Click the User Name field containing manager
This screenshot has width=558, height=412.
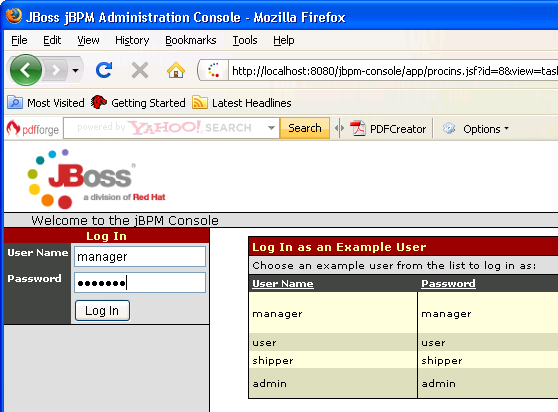140,256
